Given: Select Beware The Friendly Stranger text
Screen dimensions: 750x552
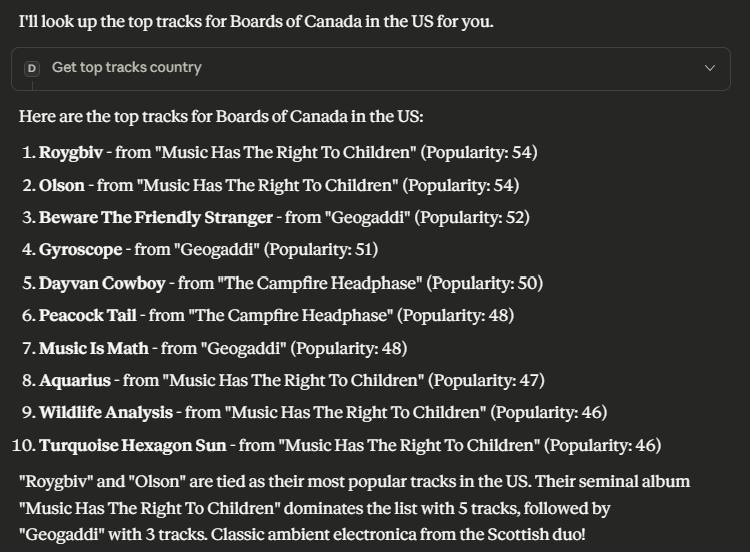Looking at the screenshot, I should pos(155,217).
